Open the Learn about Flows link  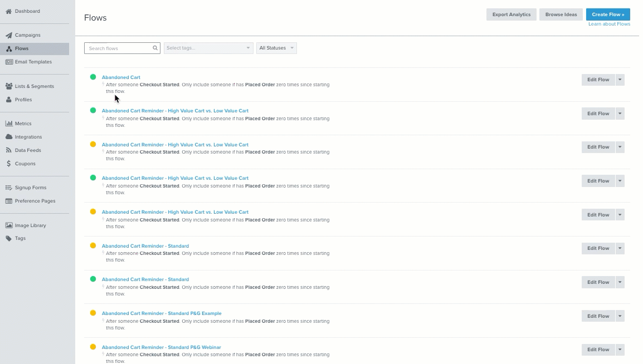click(x=609, y=24)
